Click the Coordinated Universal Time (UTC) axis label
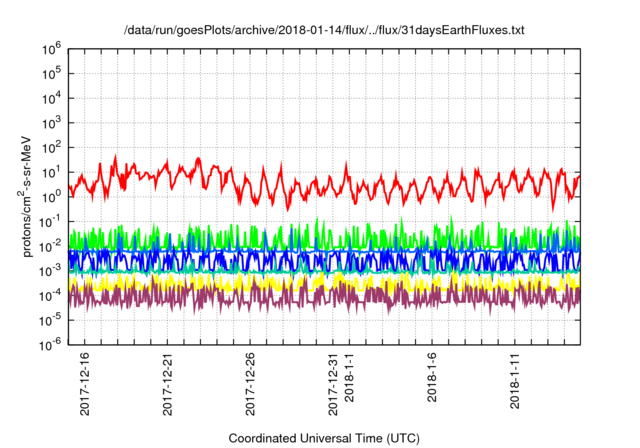The width and height of the screenshot is (640, 448). pos(324,438)
